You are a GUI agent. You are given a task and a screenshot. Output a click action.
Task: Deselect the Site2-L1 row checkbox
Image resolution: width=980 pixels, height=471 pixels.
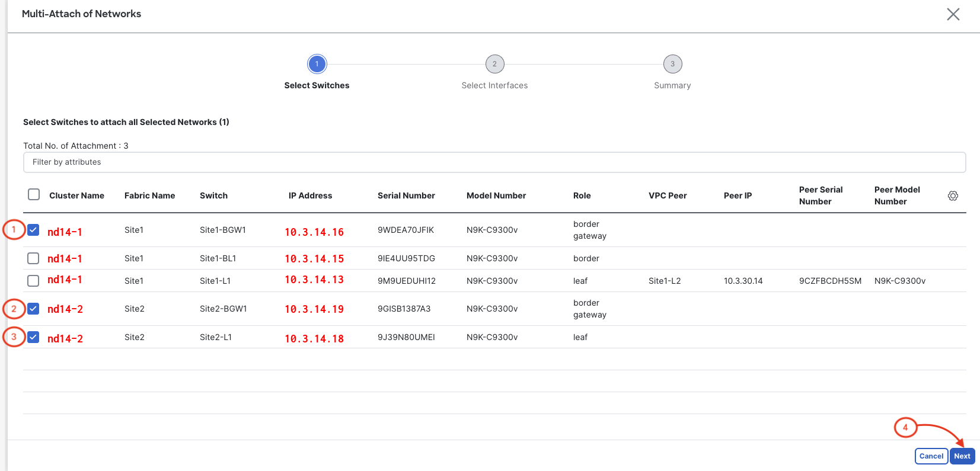point(33,337)
